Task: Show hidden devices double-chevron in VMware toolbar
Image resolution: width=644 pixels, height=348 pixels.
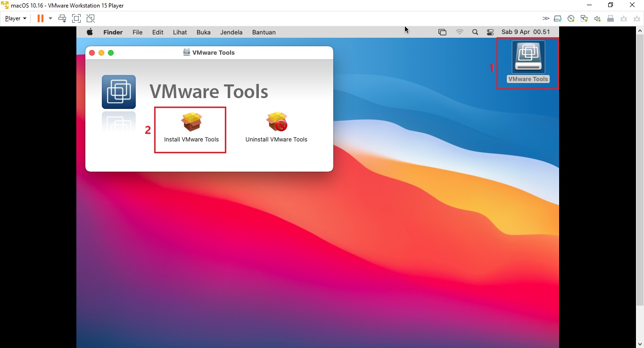Action: [546, 18]
